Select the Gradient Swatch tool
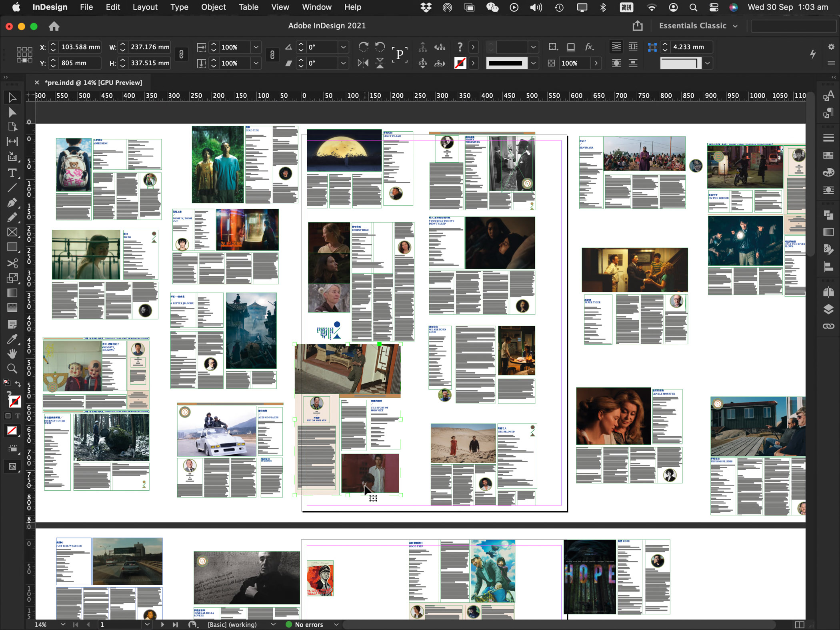This screenshot has height=630, width=840. point(12,293)
